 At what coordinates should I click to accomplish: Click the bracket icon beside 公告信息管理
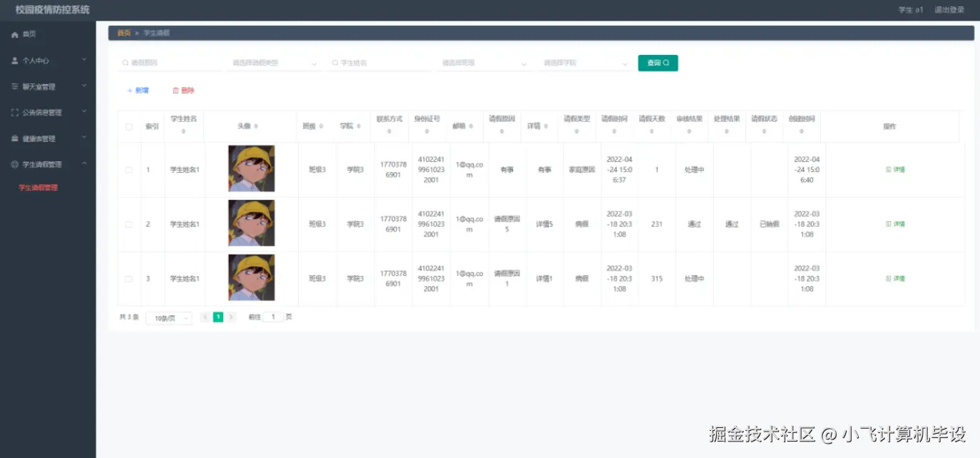click(x=15, y=113)
